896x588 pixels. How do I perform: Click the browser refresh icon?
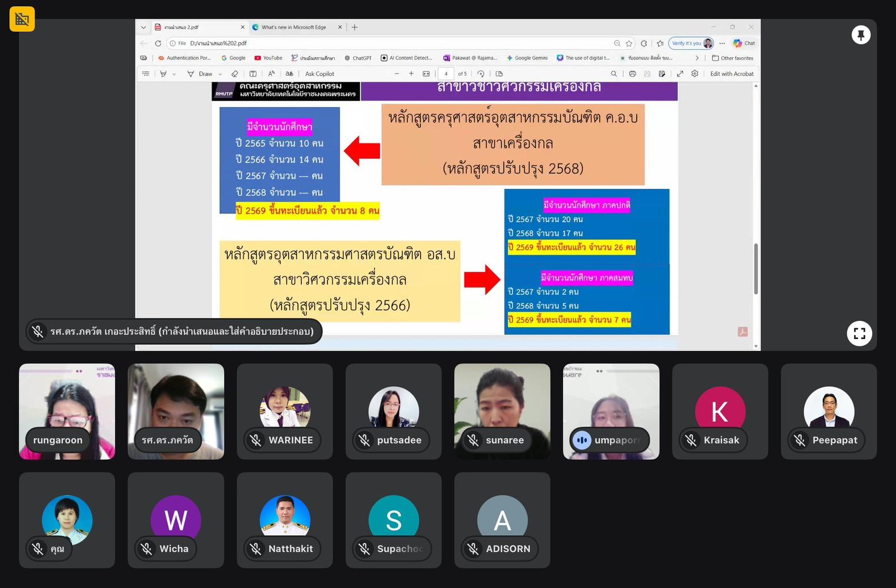pos(158,43)
